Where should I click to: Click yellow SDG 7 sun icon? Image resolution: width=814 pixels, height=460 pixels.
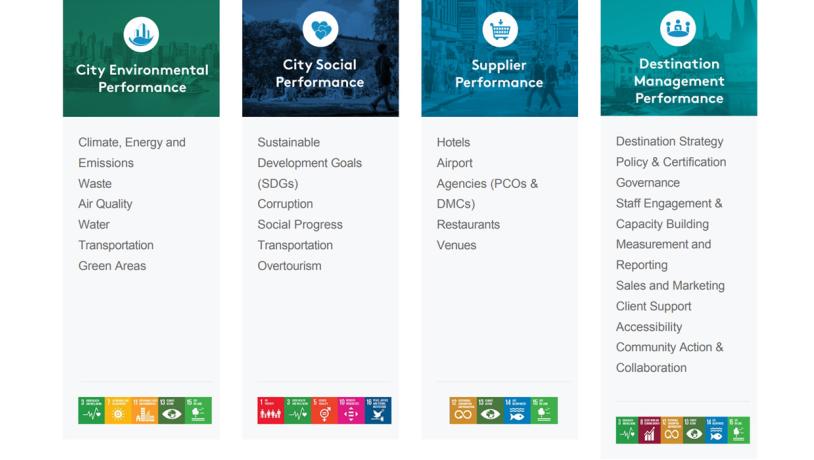pos(118,411)
